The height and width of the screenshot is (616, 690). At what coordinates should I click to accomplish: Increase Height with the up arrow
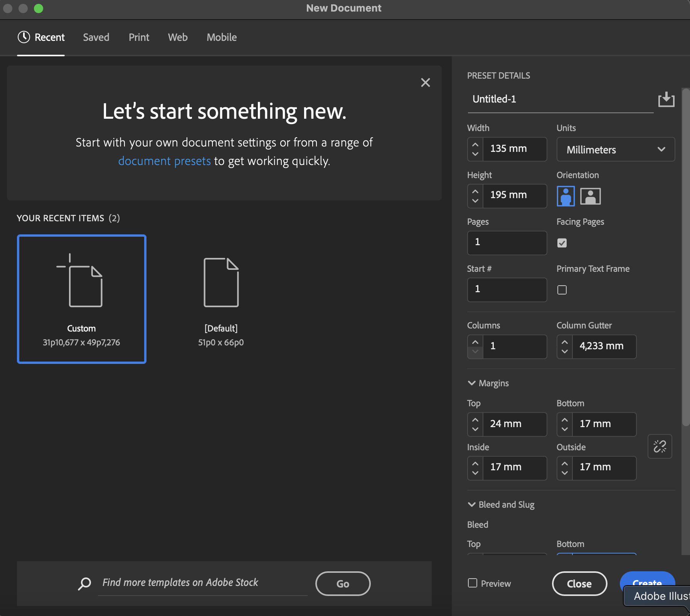click(x=475, y=191)
